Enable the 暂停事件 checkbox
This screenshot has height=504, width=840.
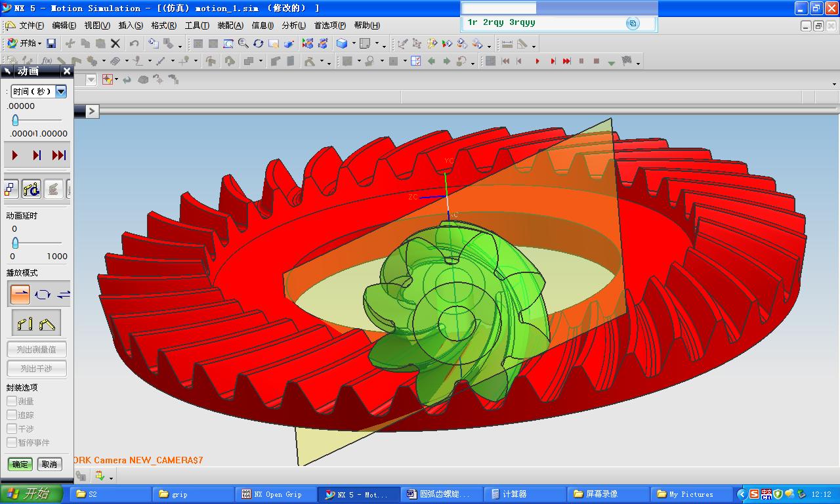pos(12,442)
